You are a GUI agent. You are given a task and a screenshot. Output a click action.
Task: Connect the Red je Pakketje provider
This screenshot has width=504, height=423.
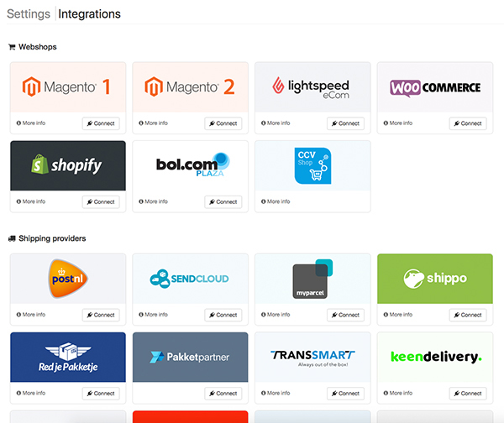point(101,394)
